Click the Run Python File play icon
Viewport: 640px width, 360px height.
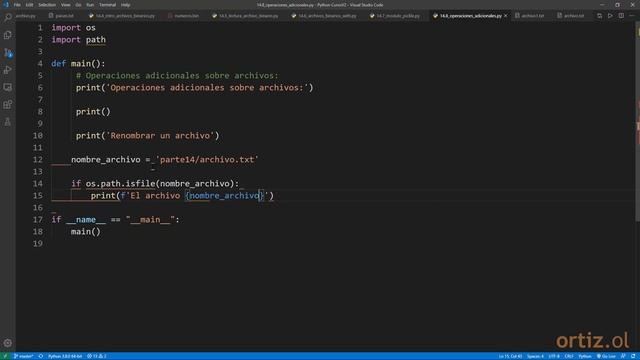click(x=610, y=16)
